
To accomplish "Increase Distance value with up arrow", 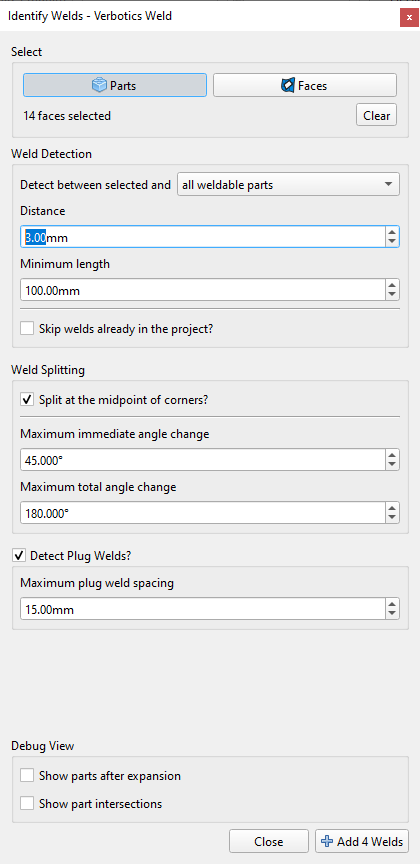I will (392, 233).
